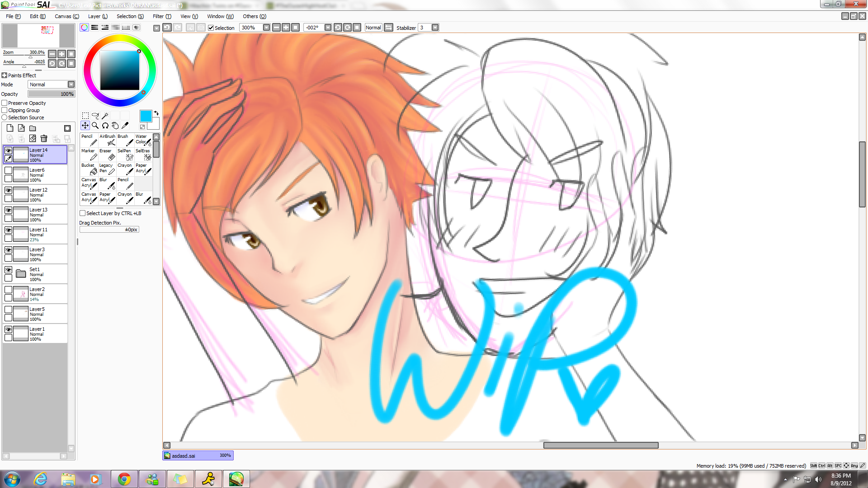
Task: Select the Pencil brush
Action: pos(89,140)
